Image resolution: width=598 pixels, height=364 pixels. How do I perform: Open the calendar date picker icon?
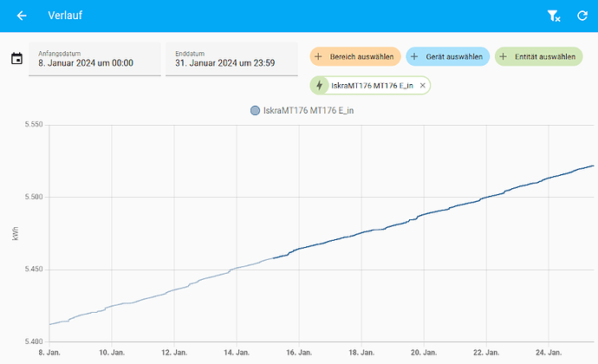point(16,59)
